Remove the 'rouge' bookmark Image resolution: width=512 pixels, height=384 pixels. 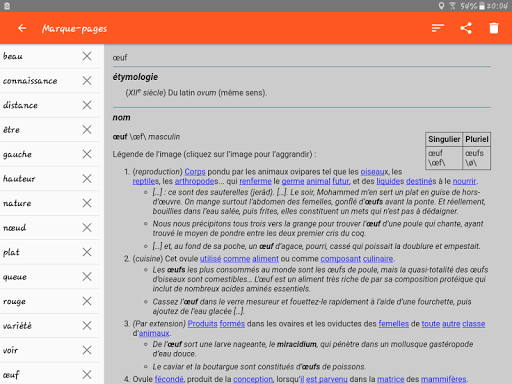(87, 301)
